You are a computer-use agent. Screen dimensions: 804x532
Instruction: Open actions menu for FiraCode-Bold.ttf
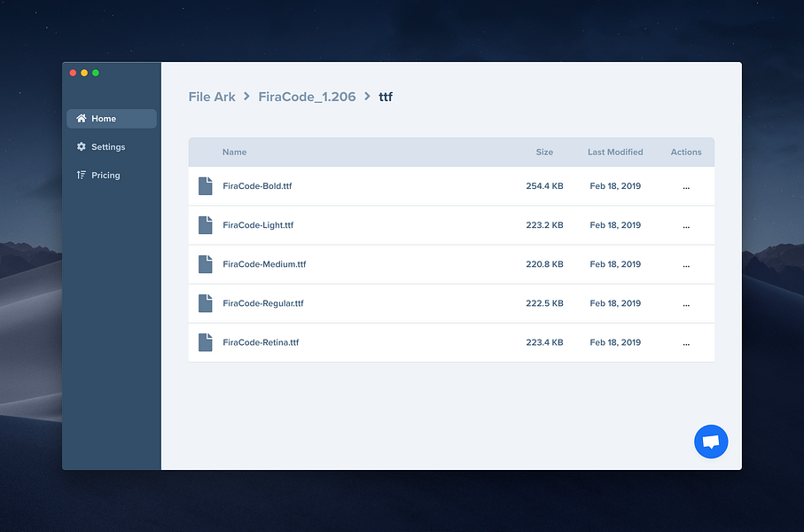click(686, 186)
